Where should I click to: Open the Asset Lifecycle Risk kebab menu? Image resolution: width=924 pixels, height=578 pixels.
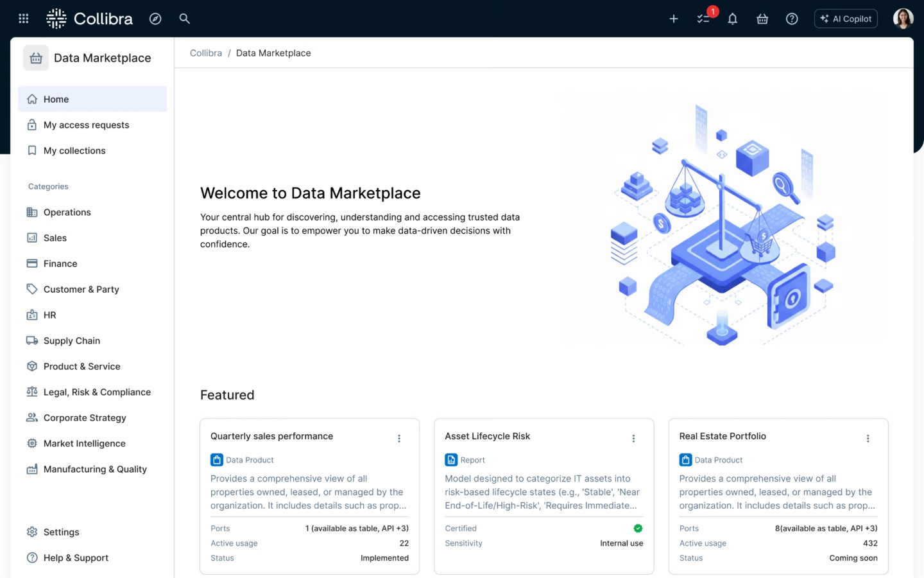[x=633, y=438]
